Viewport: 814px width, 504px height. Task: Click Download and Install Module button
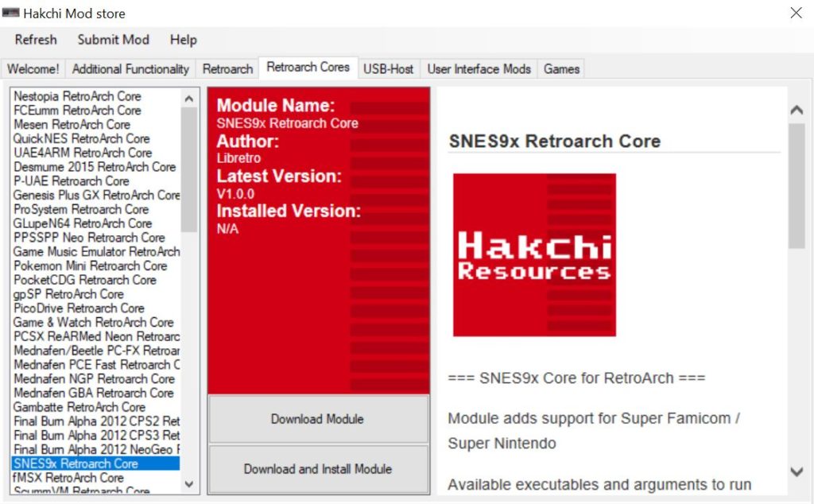coord(318,469)
